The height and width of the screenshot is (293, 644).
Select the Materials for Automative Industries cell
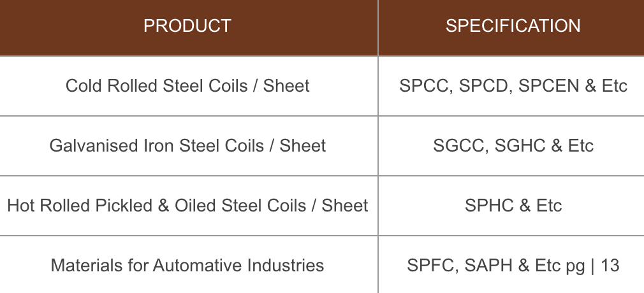point(187,266)
